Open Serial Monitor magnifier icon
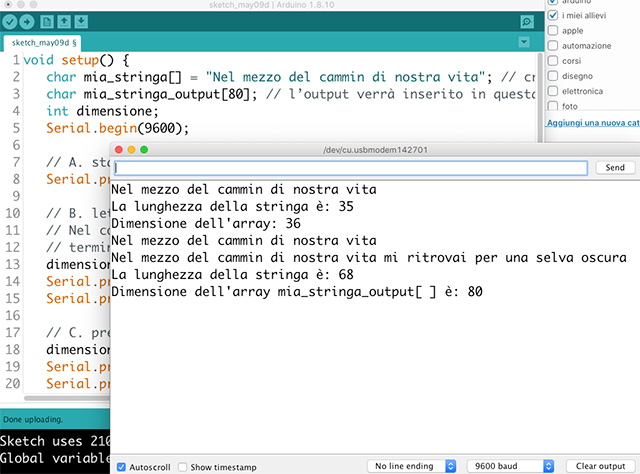Image resolution: width=640 pixels, height=474 pixels. tap(527, 22)
